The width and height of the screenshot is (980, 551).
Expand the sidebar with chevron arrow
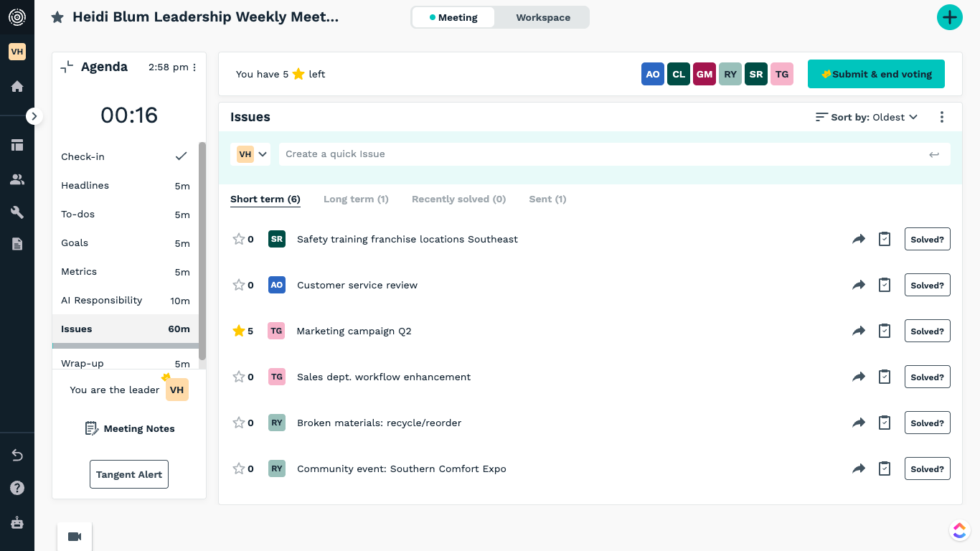pos(34,116)
